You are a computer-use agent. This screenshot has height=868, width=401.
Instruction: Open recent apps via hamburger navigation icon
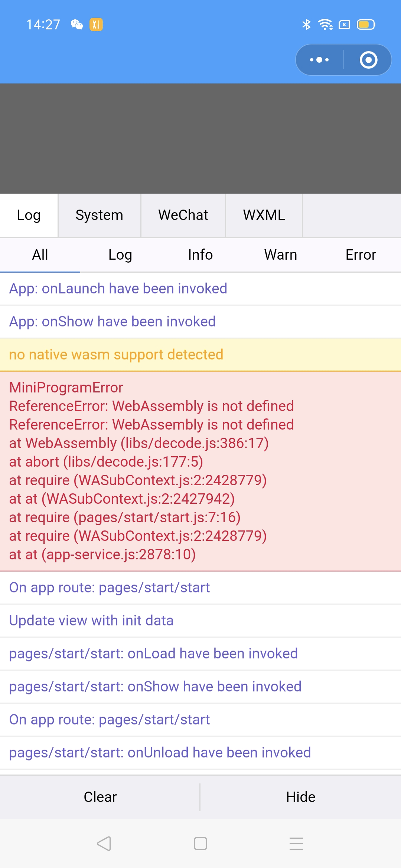[296, 844]
